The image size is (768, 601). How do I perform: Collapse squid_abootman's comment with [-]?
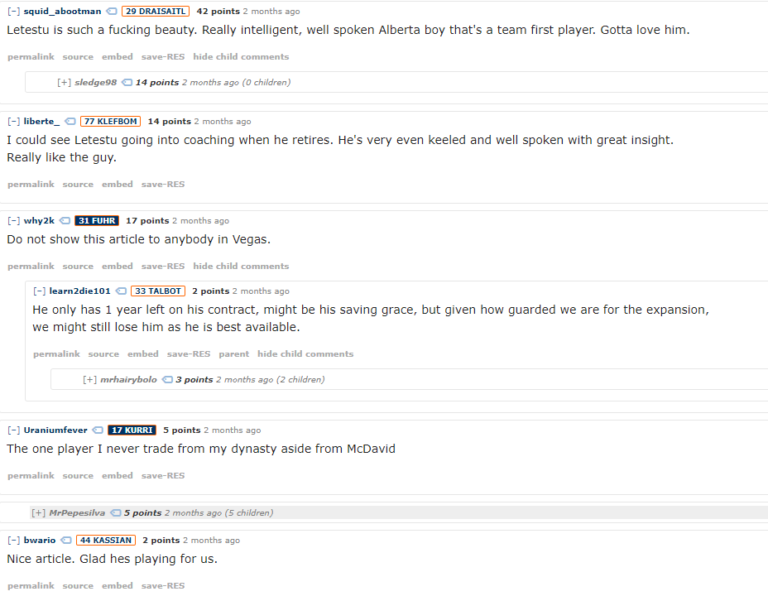pyautogui.click(x=14, y=11)
